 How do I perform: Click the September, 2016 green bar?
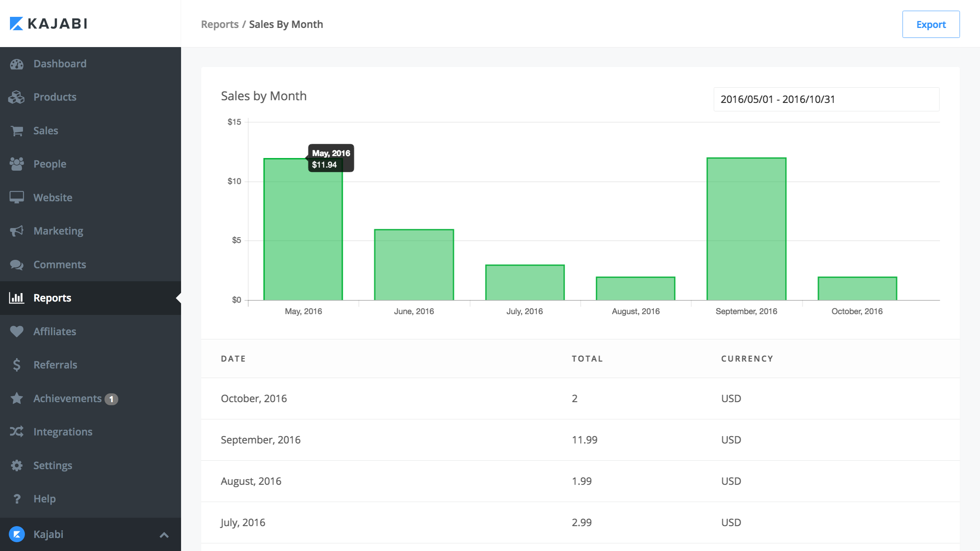pos(746,229)
